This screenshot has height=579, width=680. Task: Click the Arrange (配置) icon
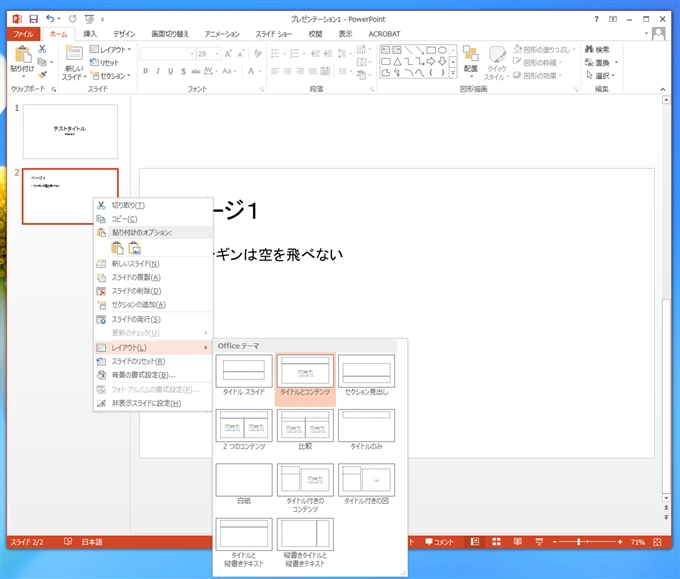point(471,53)
